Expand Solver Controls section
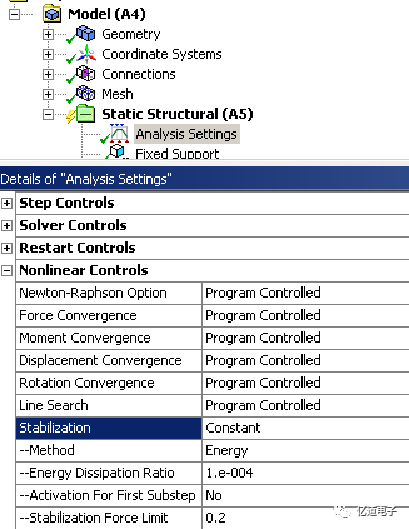Screen dimensions: 409x529 click(7, 226)
